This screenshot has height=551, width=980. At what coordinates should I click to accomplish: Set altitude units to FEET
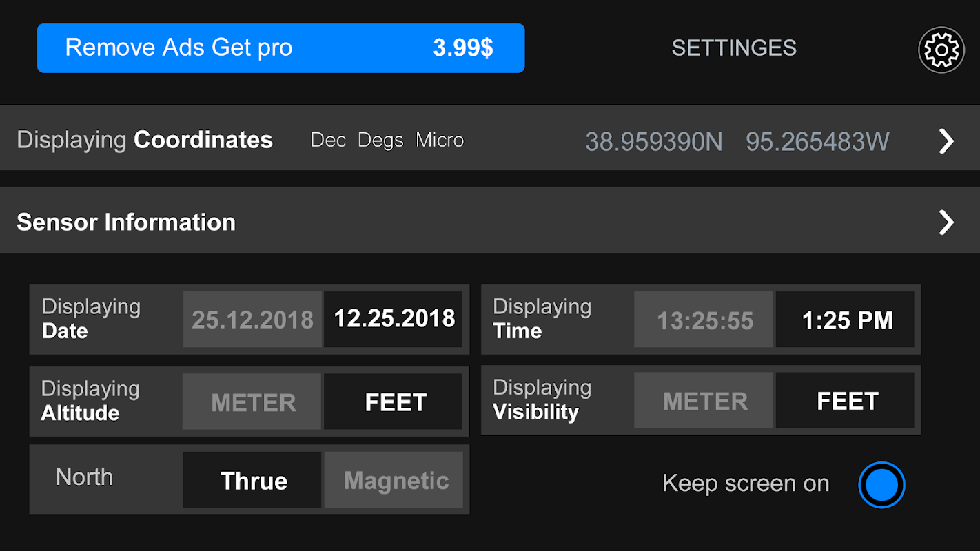[395, 402]
